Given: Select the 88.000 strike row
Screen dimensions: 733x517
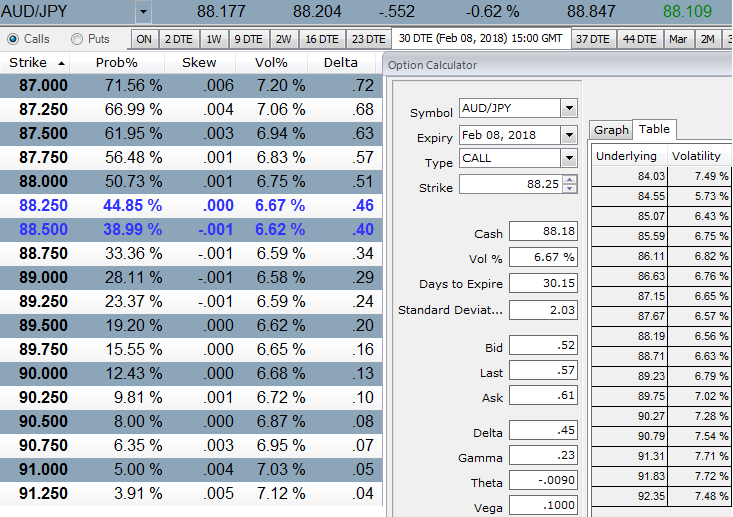Looking at the screenshot, I should click(191, 181).
